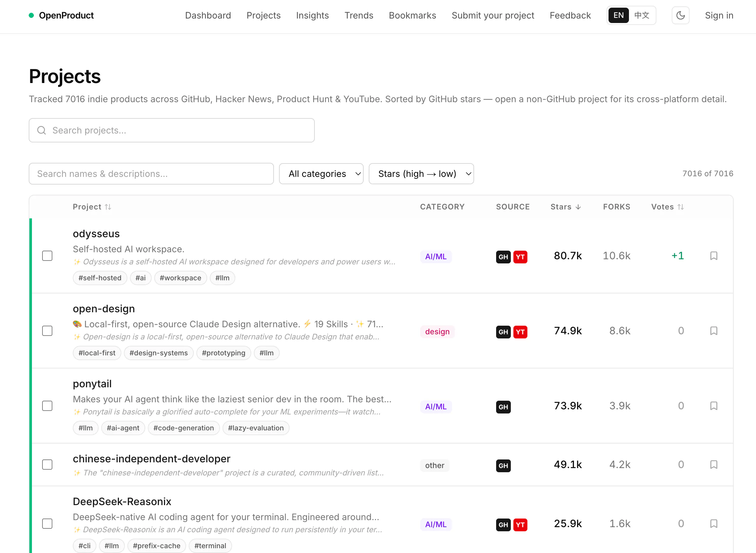Open the ponytail project title

pyautogui.click(x=92, y=383)
